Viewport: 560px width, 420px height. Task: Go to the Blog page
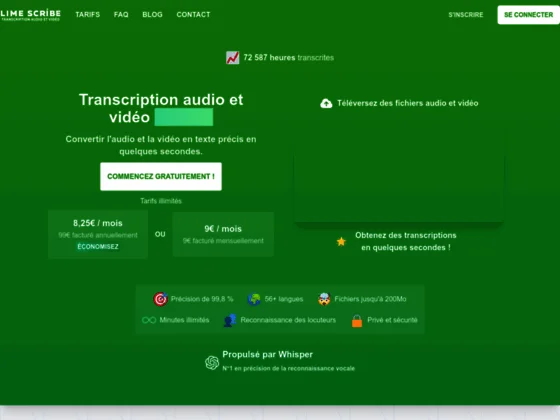pos(152,15)
